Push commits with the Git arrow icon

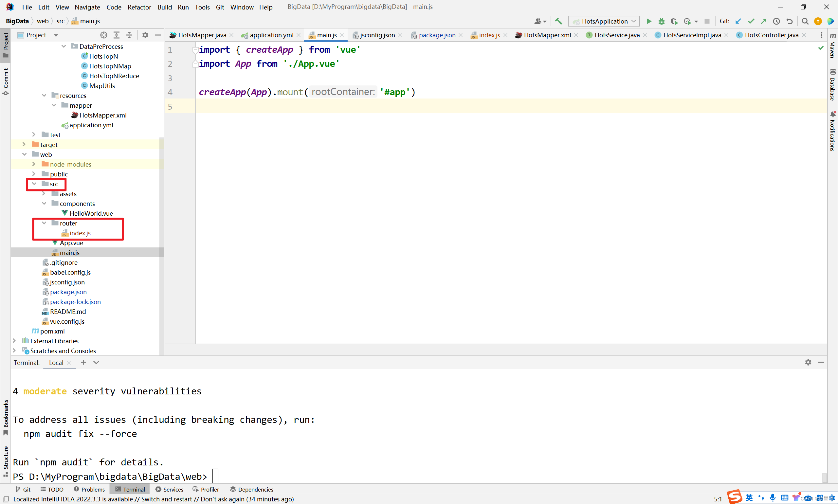tap(764, 21)
